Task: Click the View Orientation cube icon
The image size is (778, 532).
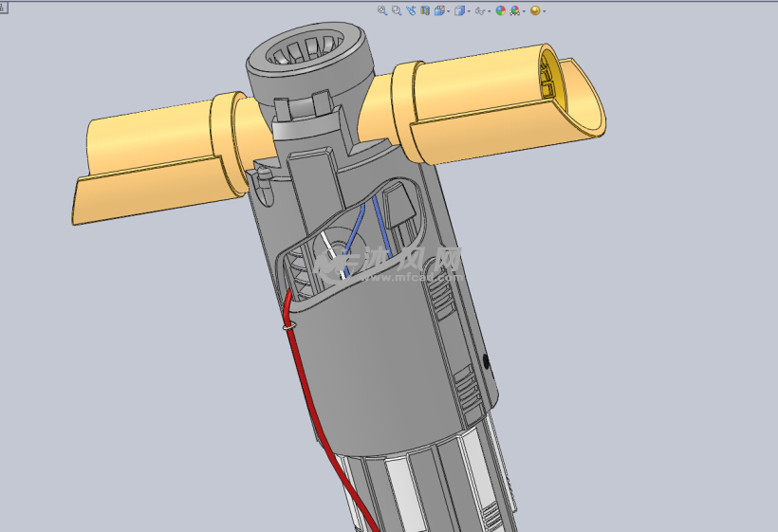Action: click(439, 10)
